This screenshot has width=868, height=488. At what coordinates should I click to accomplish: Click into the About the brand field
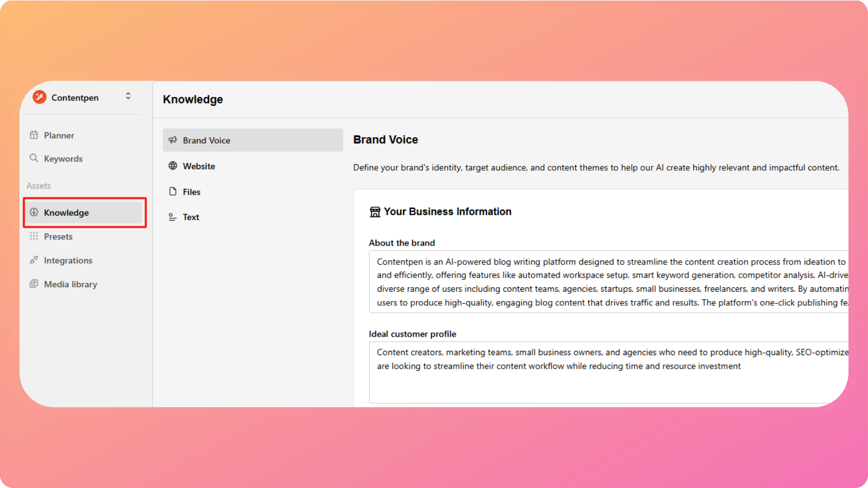point(608,282)
